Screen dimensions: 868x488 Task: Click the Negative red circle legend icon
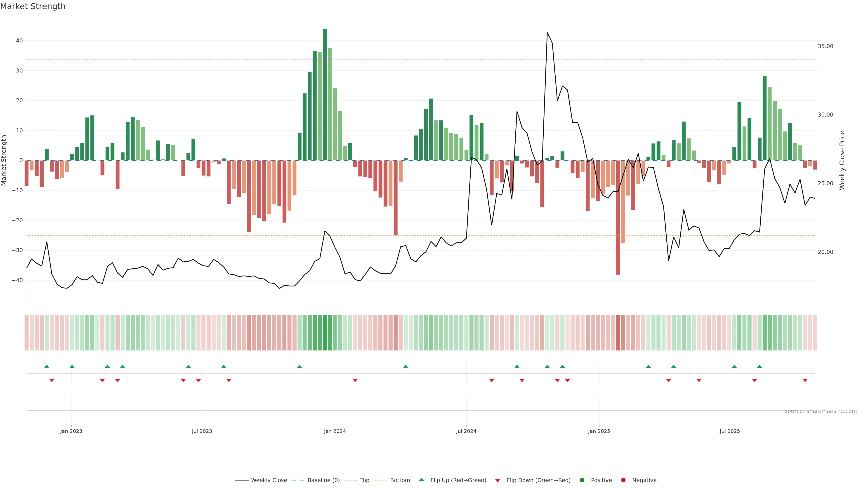coord(623,480)
